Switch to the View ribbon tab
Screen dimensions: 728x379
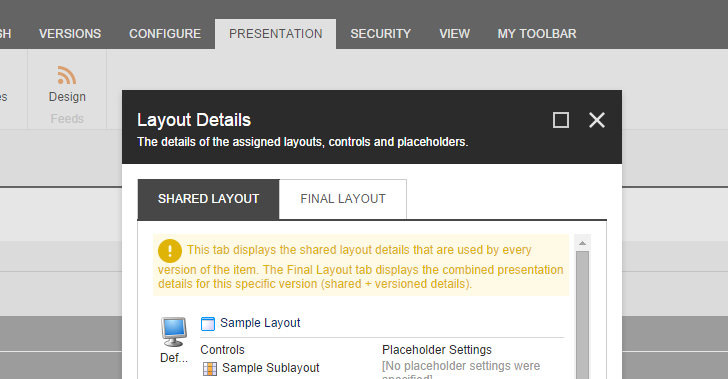(x=455, y=34)
